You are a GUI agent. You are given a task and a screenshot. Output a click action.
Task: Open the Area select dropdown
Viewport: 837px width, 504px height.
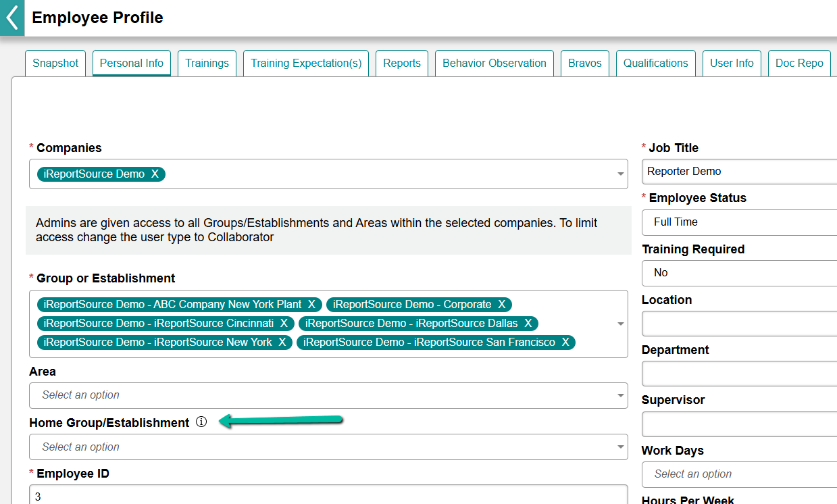(328, 395)
